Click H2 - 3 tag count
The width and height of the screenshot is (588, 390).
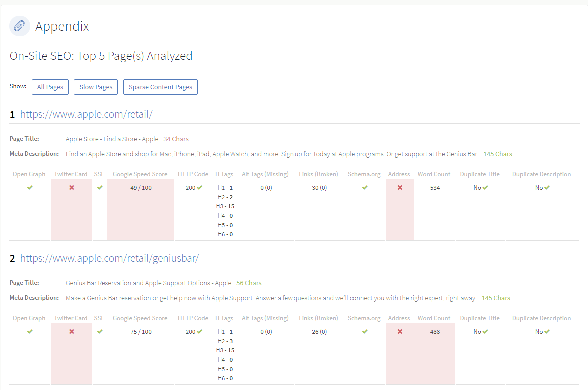click(x=225, y=341)
